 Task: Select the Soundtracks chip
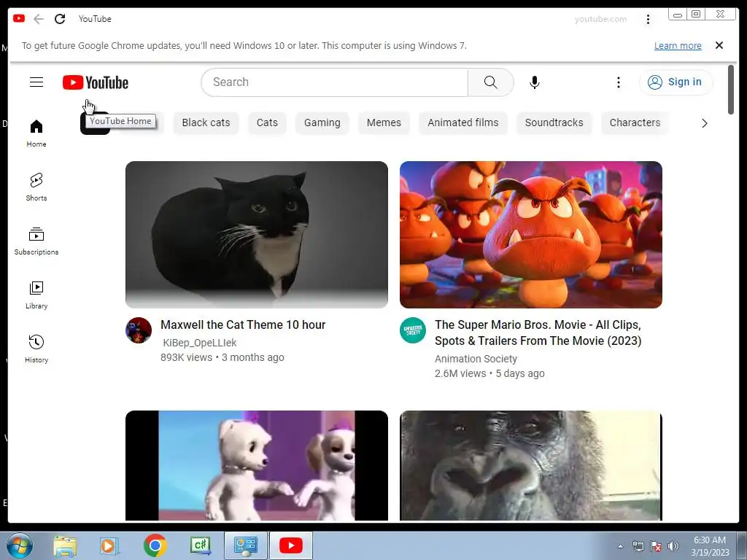554,122
